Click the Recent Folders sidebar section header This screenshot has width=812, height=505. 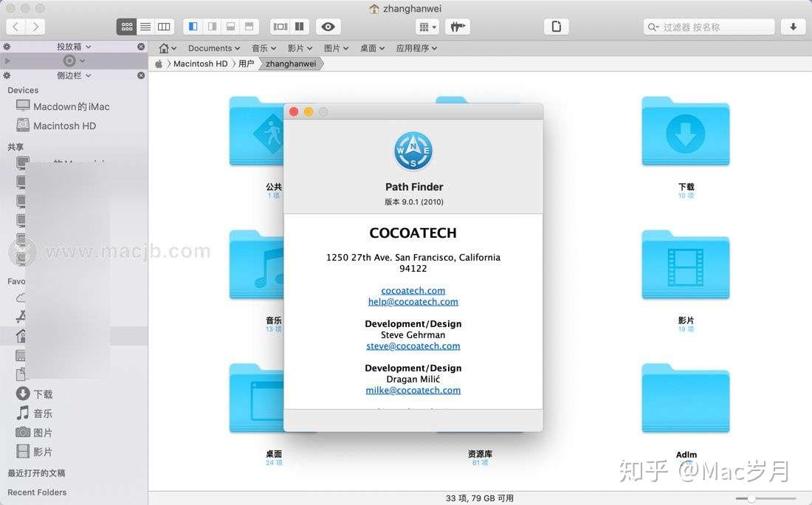coord(37,492)
